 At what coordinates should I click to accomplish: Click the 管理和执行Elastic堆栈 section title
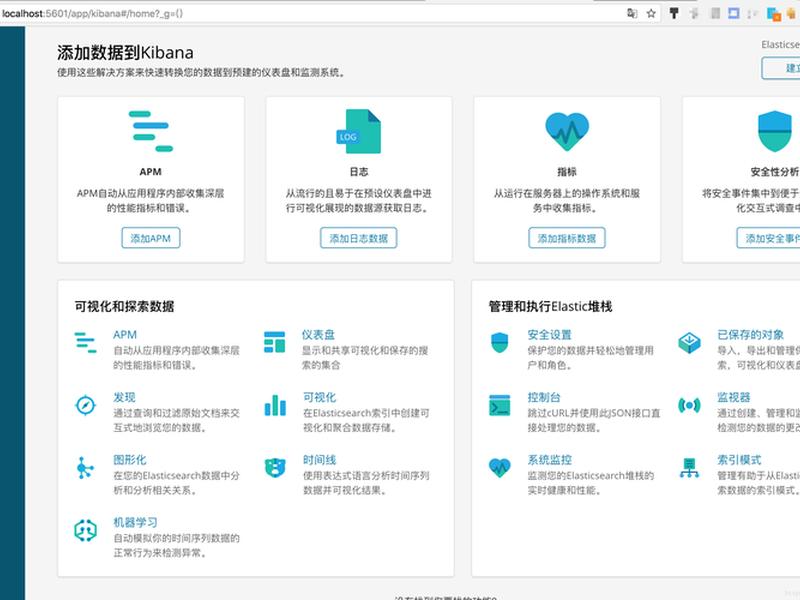551,307
